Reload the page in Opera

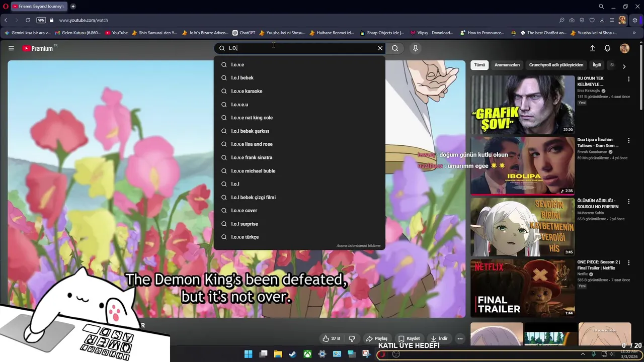coord(28,20)
